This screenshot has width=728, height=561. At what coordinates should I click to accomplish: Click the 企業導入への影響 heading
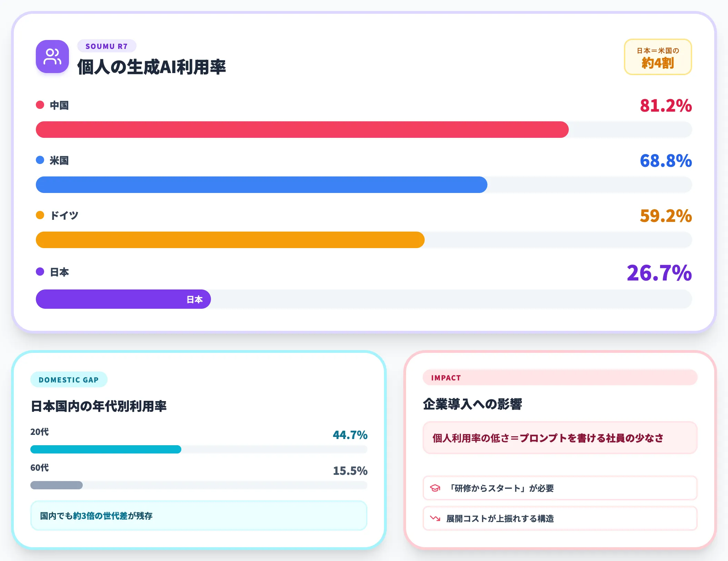tap(473, 404)
